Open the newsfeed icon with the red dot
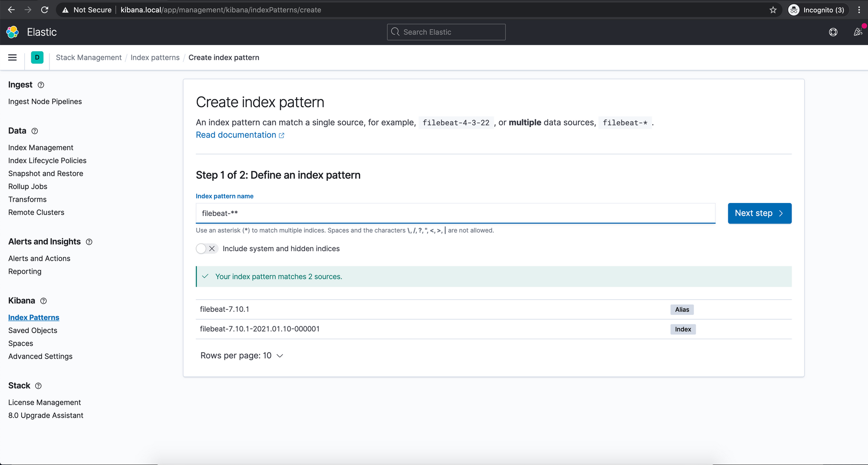This screenshot has height=465, width=868. click(858, 32)
